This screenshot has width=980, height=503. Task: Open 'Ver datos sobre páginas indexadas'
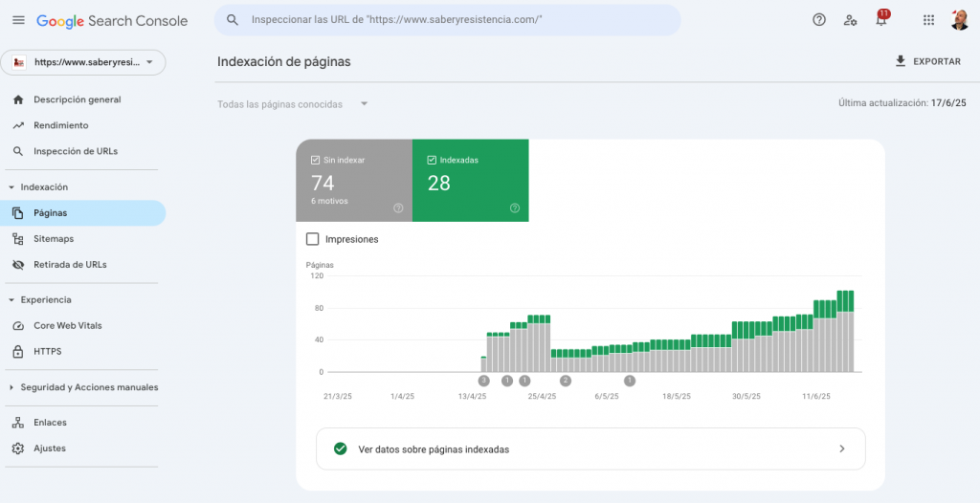(590, 448)
